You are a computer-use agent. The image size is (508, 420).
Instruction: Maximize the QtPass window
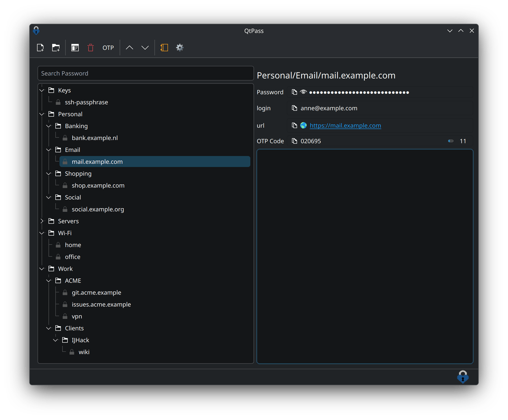point(461,31)
